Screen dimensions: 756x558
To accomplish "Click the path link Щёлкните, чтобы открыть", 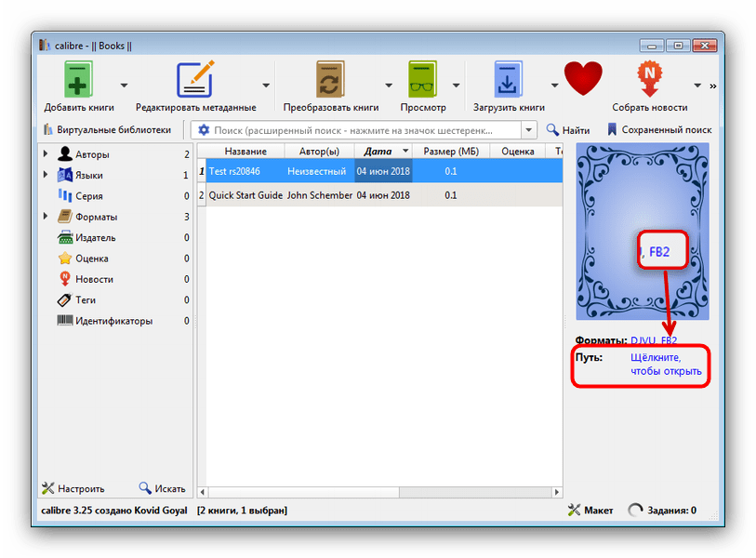I will point(666,365).
